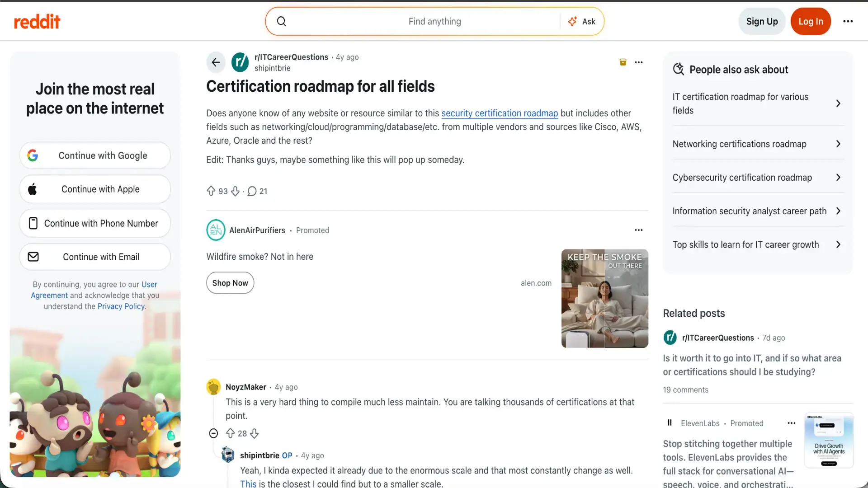Viewport: 868px width, 488px height.
Task: Continue with Email
Action: (95, 257)
